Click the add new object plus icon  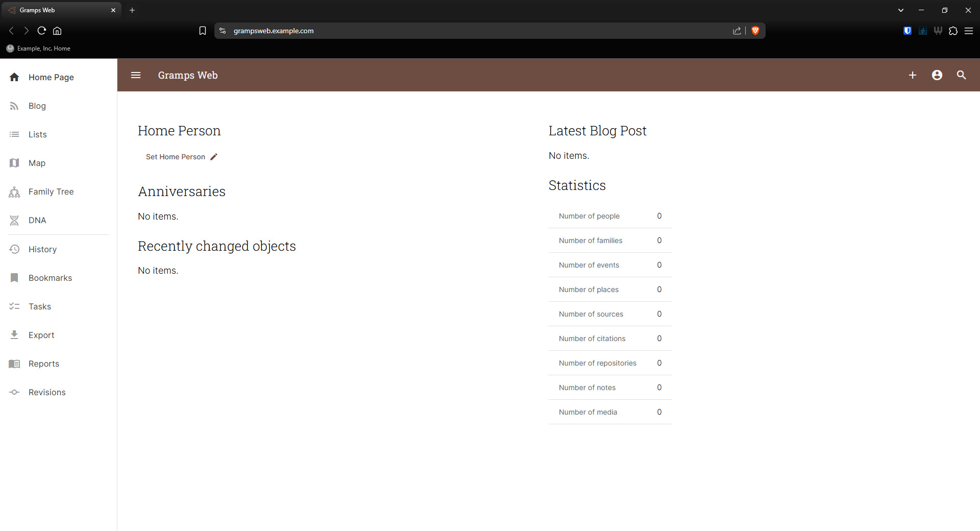[913, 75]
